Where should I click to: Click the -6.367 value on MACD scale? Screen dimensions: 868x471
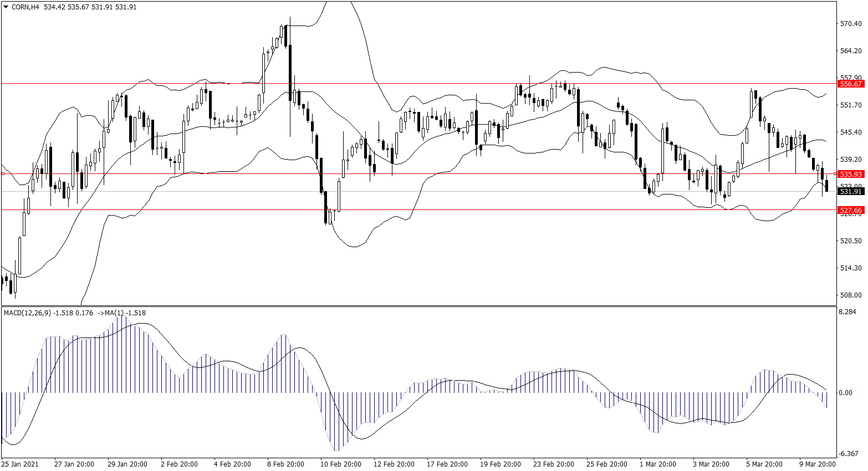click(849, 454)
